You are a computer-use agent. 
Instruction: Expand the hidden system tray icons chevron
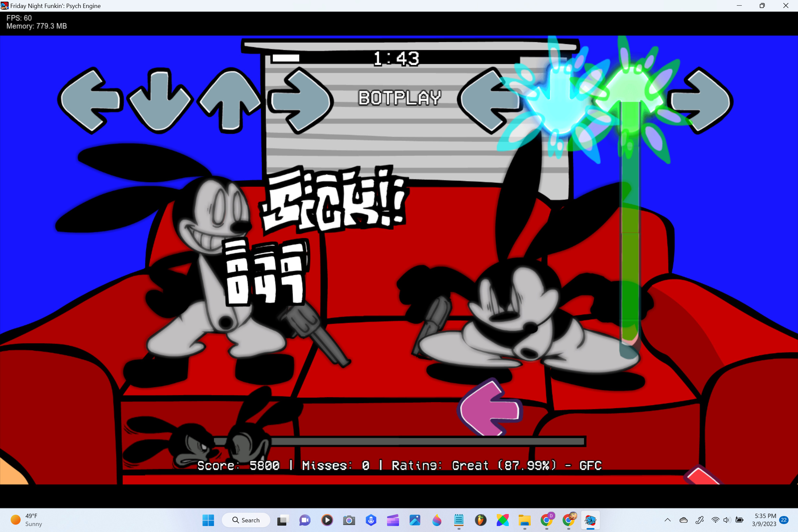point(668,520)
